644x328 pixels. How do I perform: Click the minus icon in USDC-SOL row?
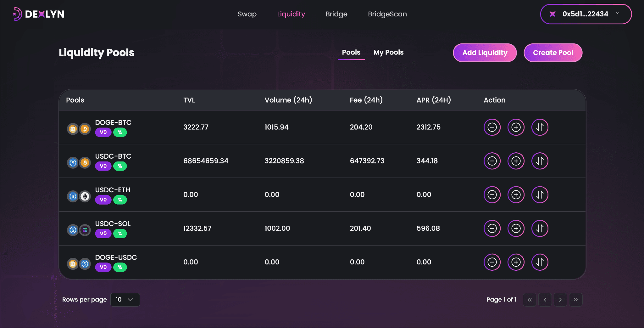(x=492, y=228)
